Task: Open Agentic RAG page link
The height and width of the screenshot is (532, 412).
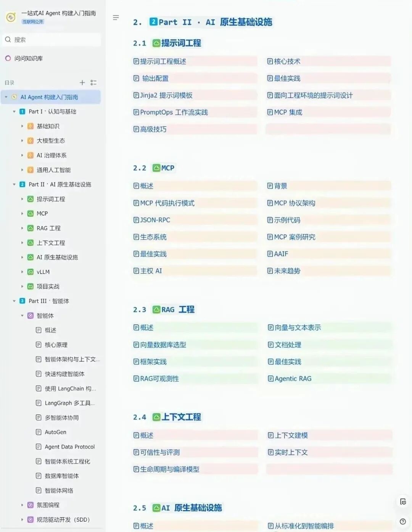Action: [293, 379]
